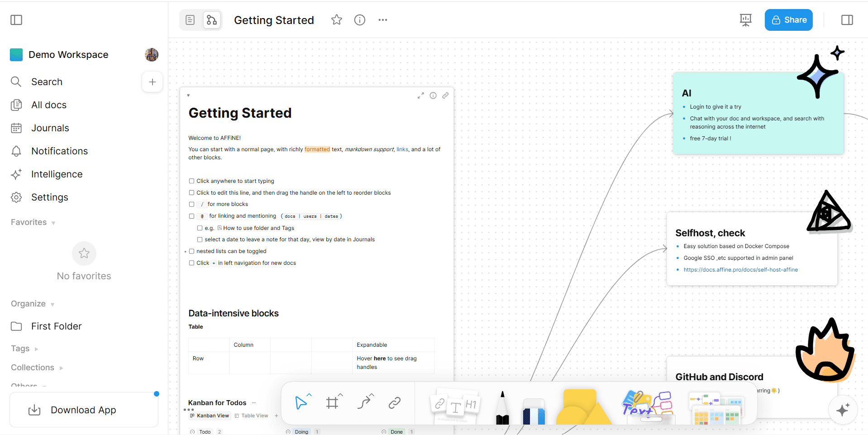Open Settings

[x=84, y=197]
